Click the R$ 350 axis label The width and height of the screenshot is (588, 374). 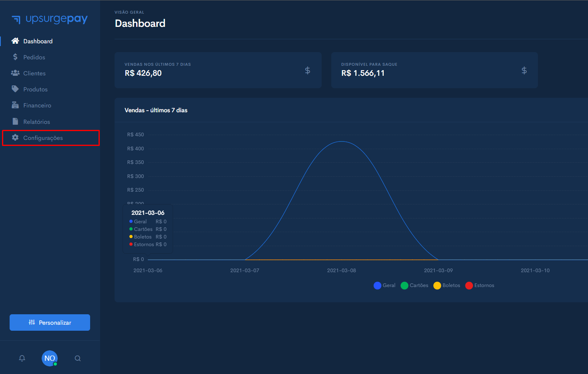(135, 162)
